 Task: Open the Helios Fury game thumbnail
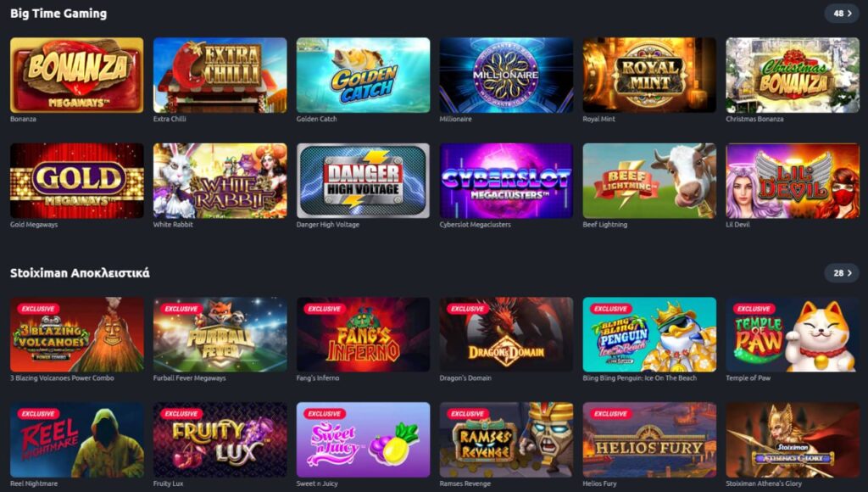(649, 440)
